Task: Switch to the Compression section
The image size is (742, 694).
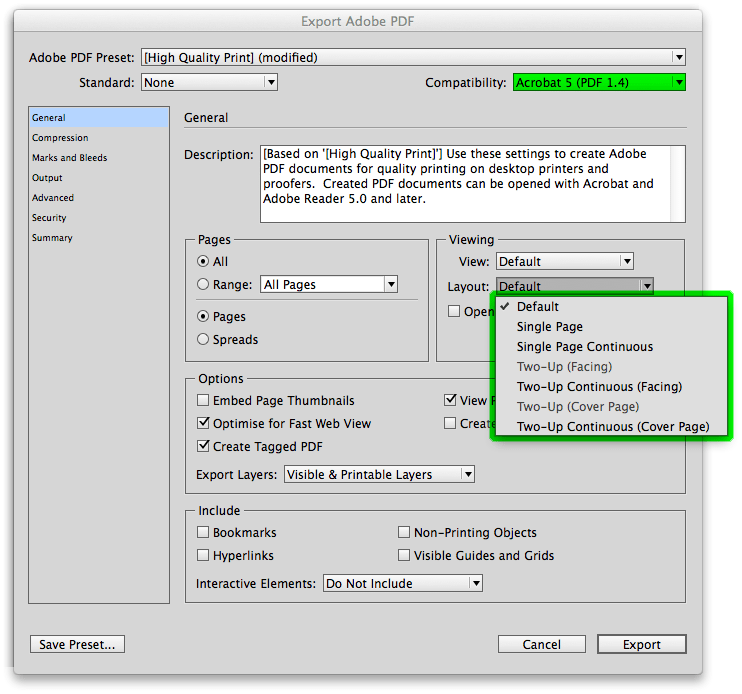Action: click(x=99, y=138)
